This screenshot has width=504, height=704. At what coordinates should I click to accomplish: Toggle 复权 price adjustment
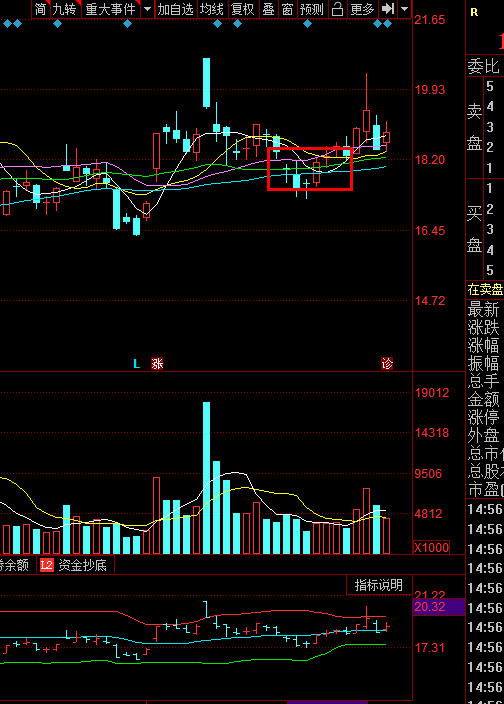pos(242,9)
